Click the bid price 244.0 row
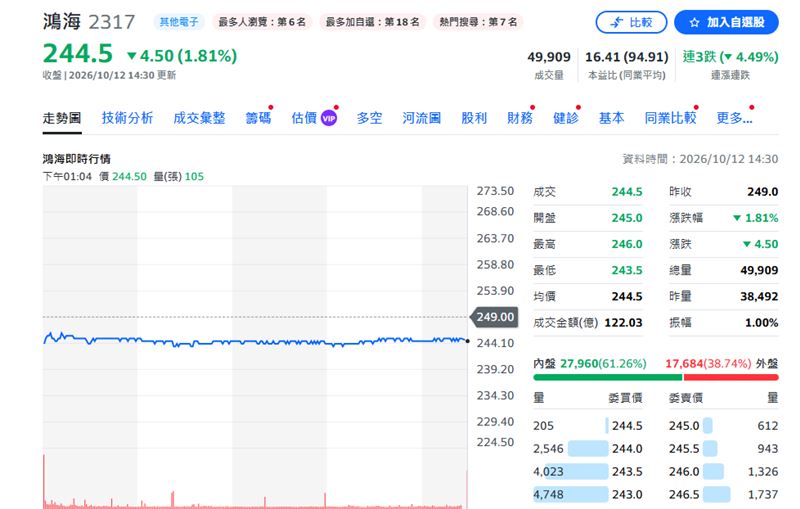The height and width of the screenshot is (509, 800). coord(588,448)
